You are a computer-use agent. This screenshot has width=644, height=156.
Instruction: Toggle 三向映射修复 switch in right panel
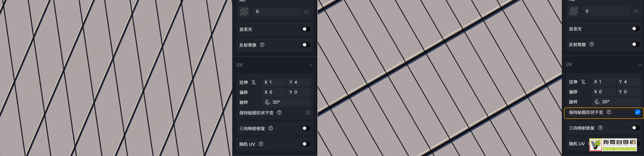click(x=635, y=128)
